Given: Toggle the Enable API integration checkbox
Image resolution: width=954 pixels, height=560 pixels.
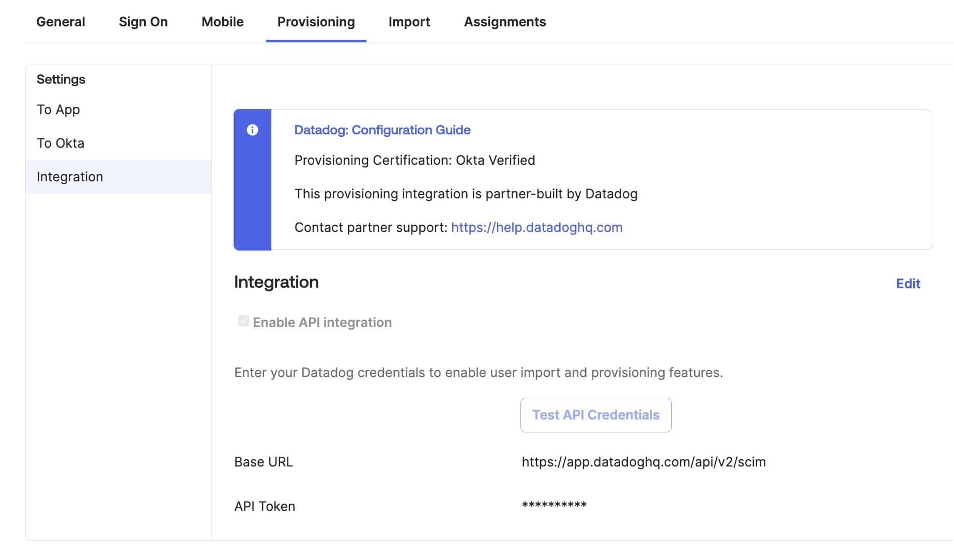Looking at the screenshot, I should point(243,321).
